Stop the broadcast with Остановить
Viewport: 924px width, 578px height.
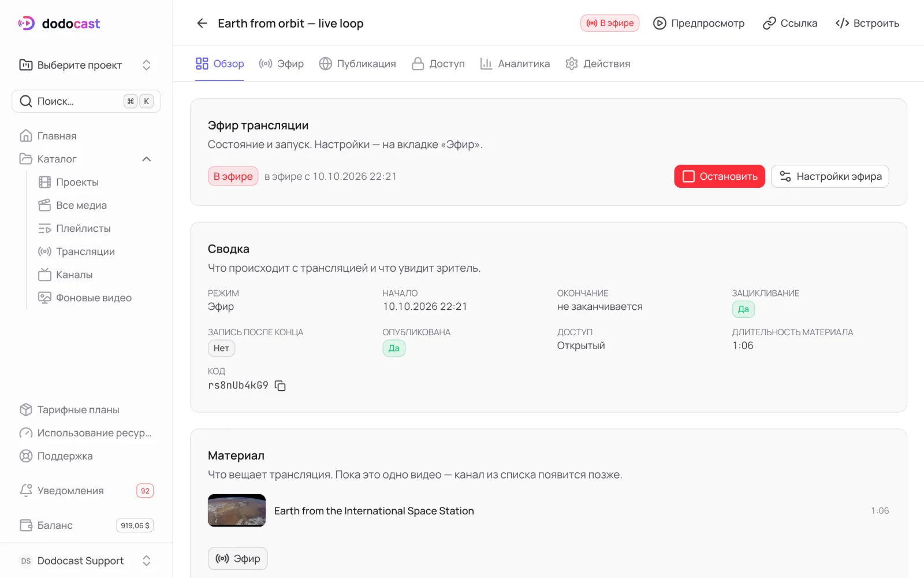720,176
